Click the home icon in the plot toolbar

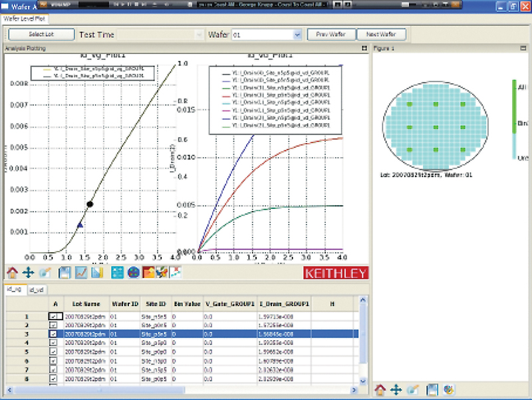coord(12,272)
